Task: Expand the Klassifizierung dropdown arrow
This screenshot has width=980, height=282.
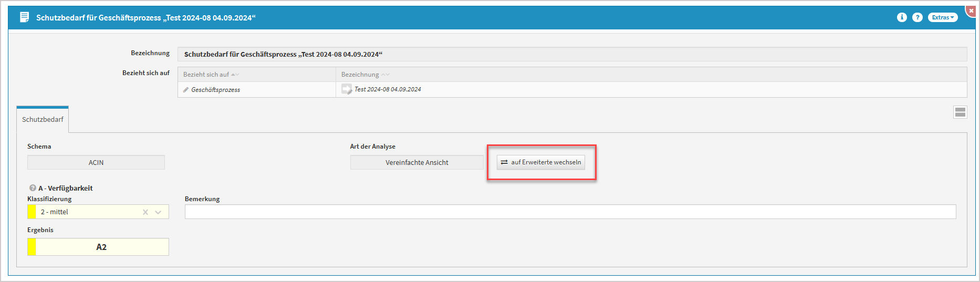Action: pyautogui.click(x=158, y=212)
